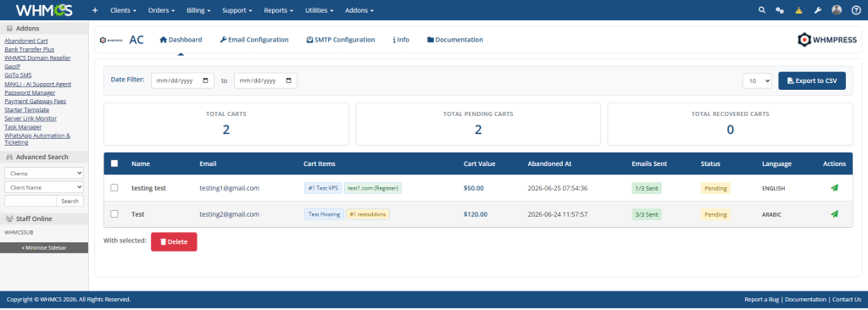This screenshot has width=868, height=310.
Task: Open the Billing menu
Action: pyautogui.click(x=198, y=10)
